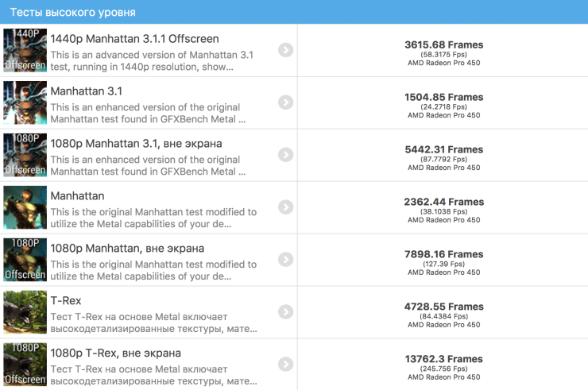588x390 pixels.
Task: Open the 1080p Manhattan offscreen thumbnail
Action: [x=25, y=260]
